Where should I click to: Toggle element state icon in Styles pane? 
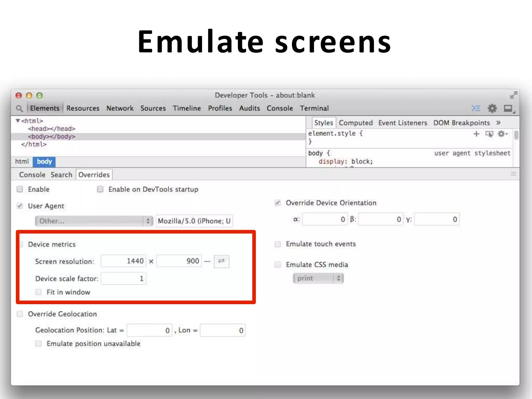[x=489, y=134]
